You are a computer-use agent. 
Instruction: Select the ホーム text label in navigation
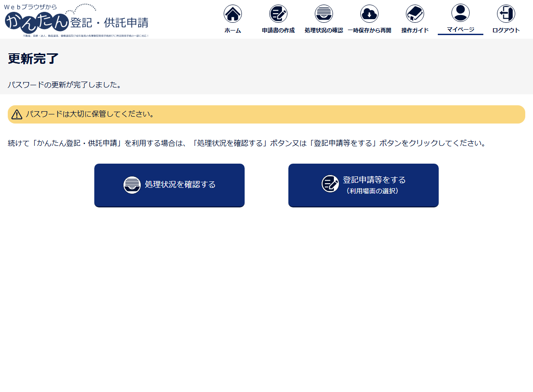point(233,31)
